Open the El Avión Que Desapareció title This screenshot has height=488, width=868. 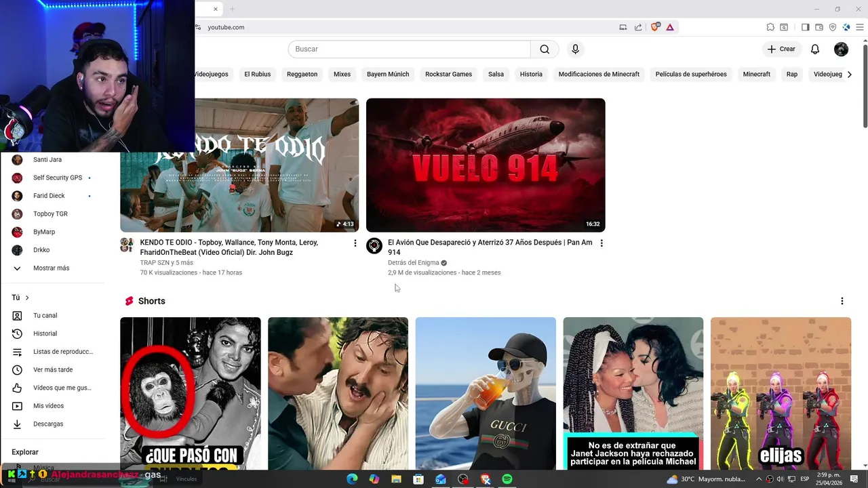pos(490,247)
